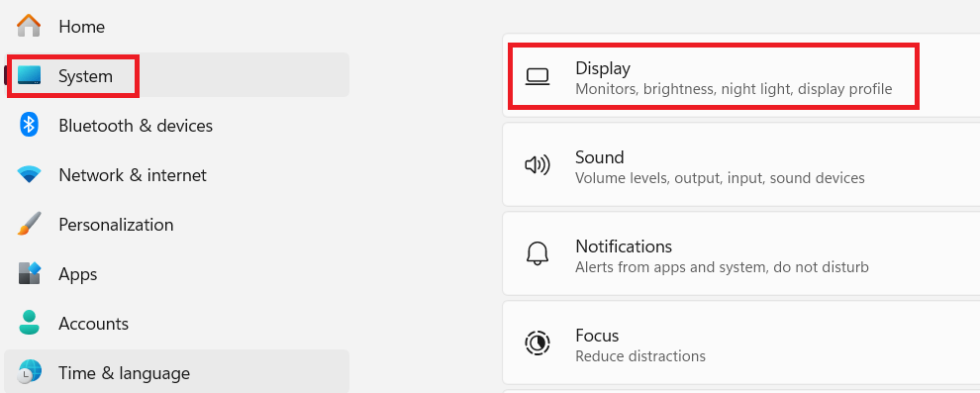Click the Display laptop icon

537,77
